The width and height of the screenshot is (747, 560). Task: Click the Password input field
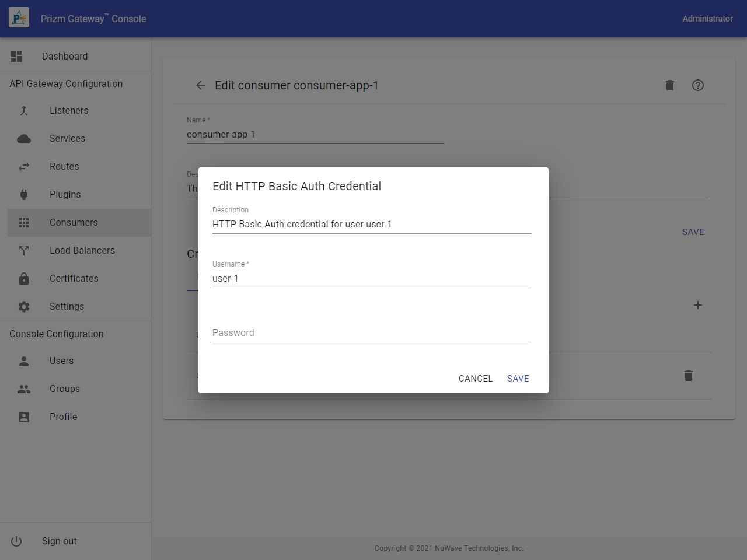click(x=372, y=333)
